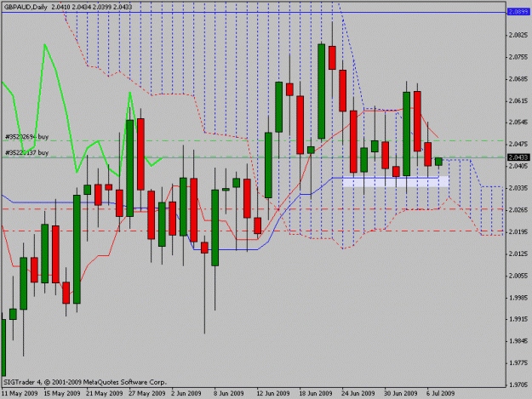Click date label 18 Jun 2009

316,394
